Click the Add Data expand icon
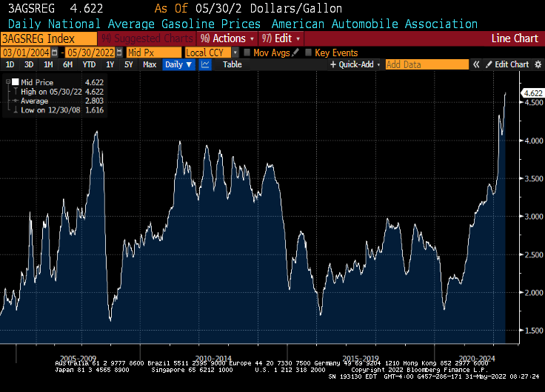545x392 pixels. (476, 64)
